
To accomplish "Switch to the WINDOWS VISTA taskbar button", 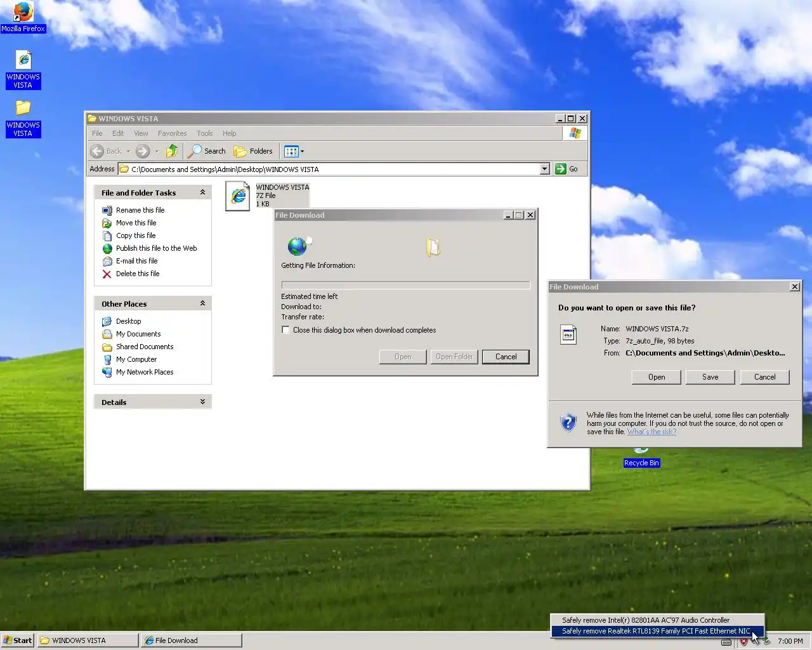I will click(88, 640).
